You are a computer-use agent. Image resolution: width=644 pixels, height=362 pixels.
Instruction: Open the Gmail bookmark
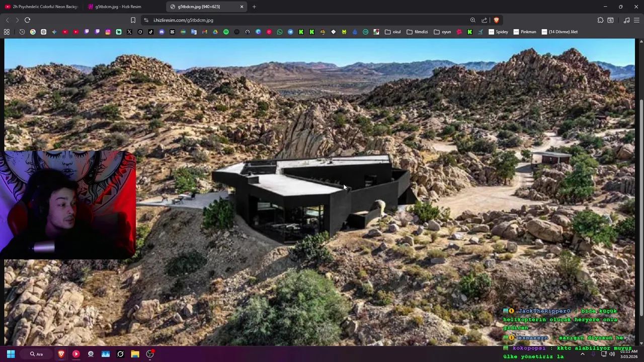click(204, 32)
